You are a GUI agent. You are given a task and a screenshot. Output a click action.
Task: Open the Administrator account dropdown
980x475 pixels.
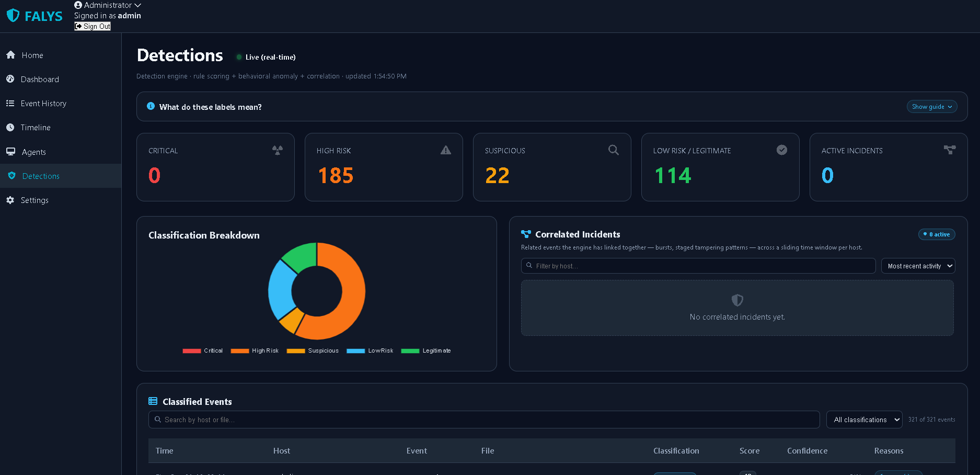pos(108,5)
